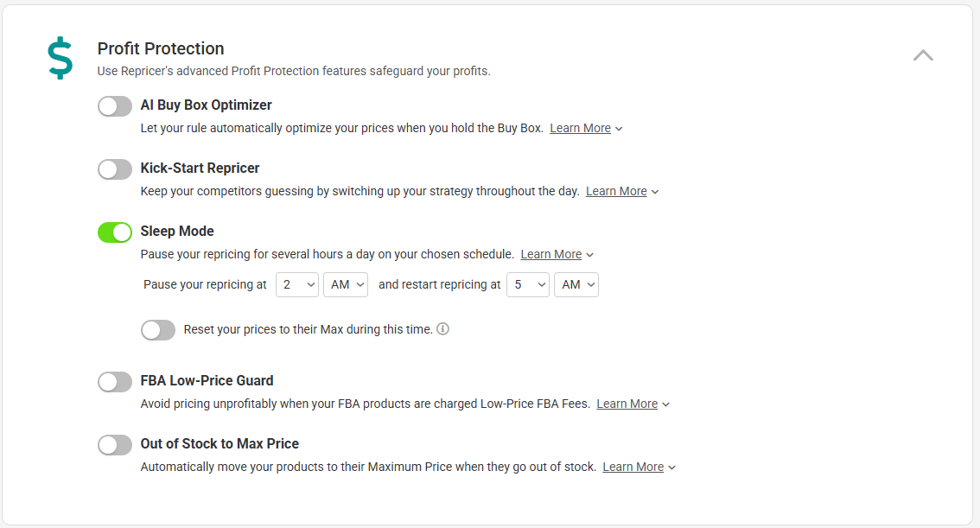Click the teal dollar sign Profit Protection icon
This screenshot has height=528, width=980.
tap(60, 58)
